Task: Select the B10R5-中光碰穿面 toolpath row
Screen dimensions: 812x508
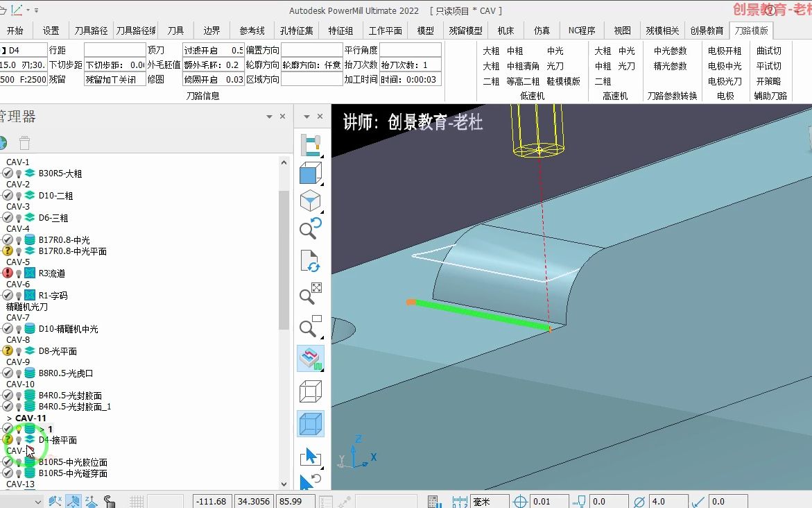Action: pyautogui.click(x=73, y=473)
